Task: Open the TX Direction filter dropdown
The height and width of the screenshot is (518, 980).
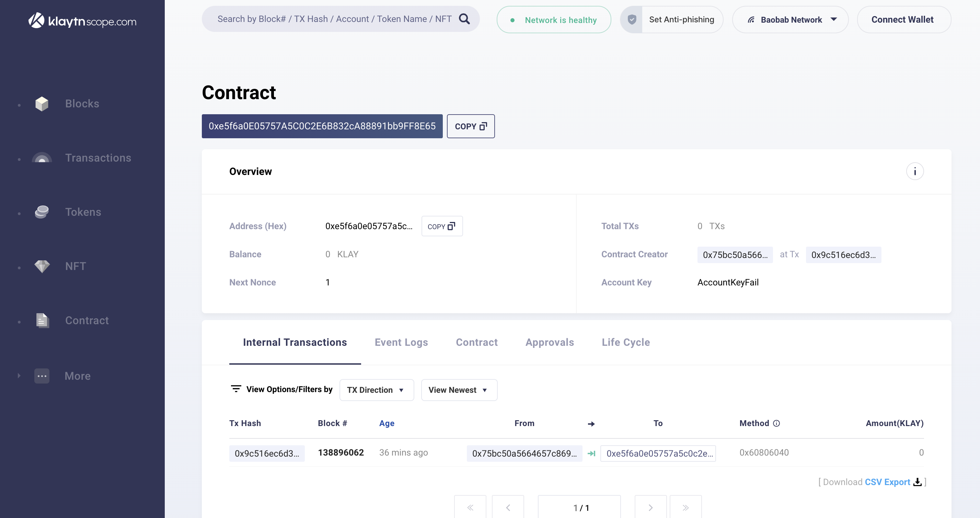Action: click(376, 390)
